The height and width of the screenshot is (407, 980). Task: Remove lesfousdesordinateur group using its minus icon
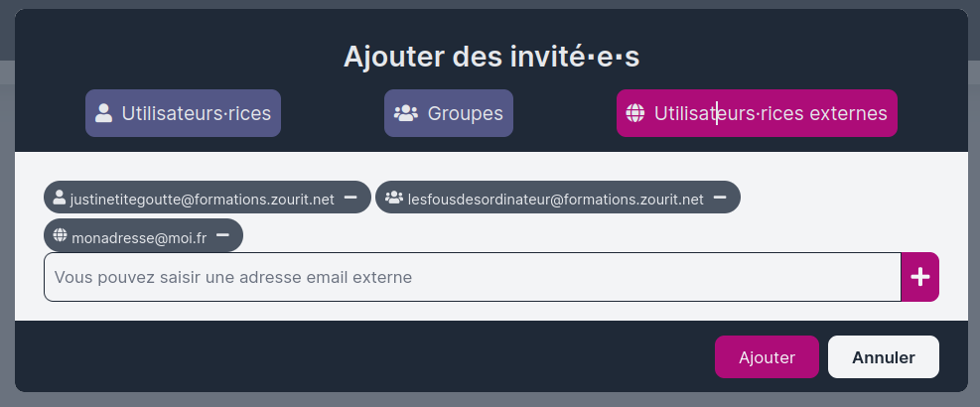coord(720,198)
